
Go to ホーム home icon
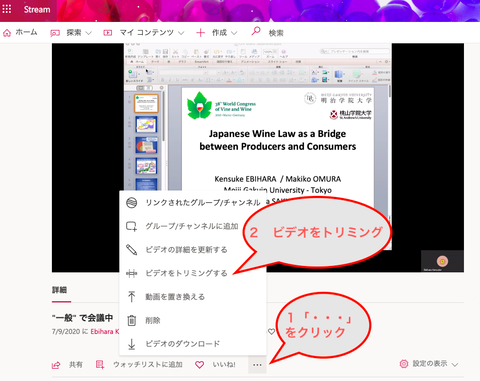tap(7, 33)
